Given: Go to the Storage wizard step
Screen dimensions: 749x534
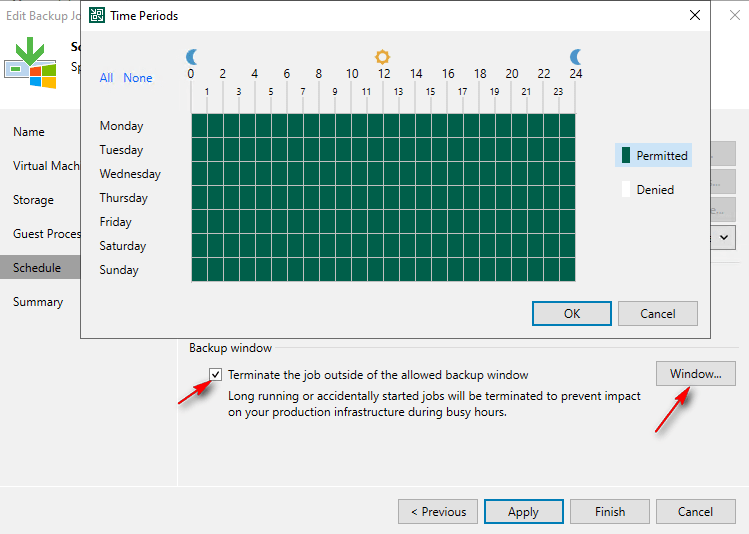Looking at the screenshot, I should coord(33,200).
